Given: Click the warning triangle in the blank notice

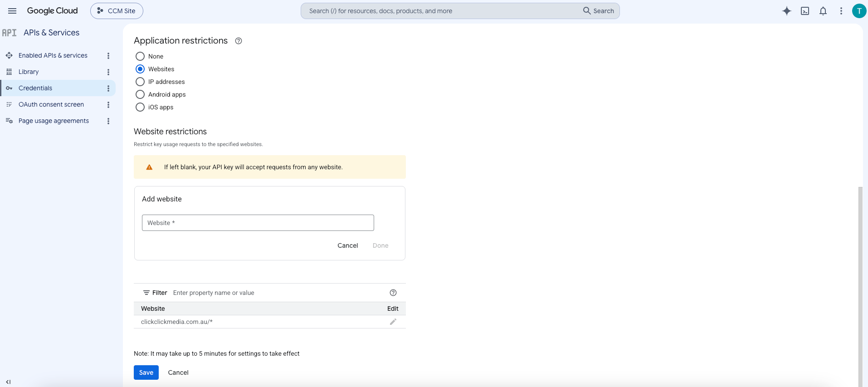Looking at the screenshot, I should (x=149, y=167).
